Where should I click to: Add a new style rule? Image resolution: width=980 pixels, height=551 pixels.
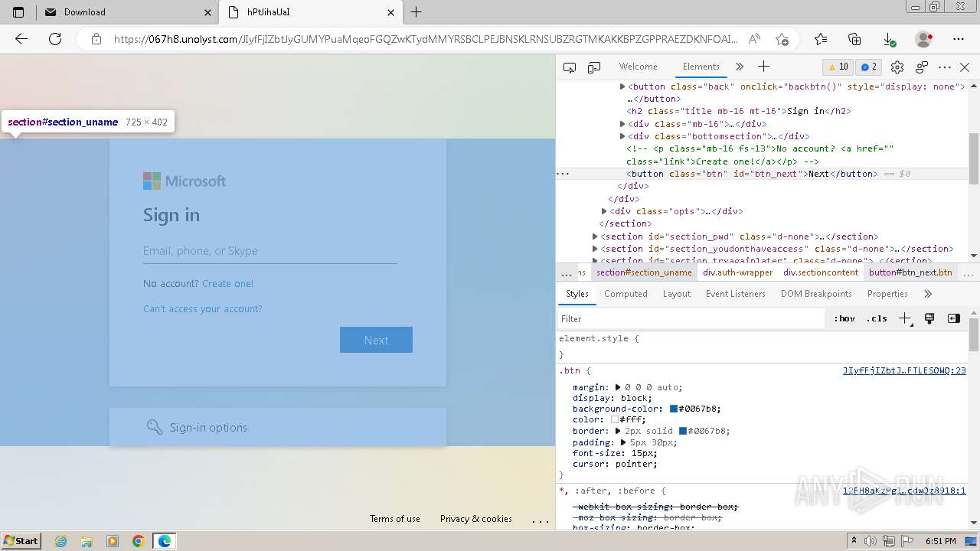(x=905, y=319)
